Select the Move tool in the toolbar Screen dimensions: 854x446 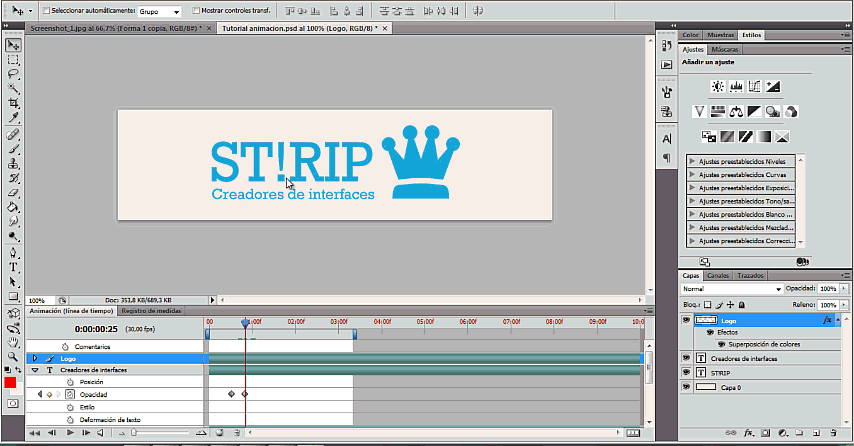tap(13, 45)
